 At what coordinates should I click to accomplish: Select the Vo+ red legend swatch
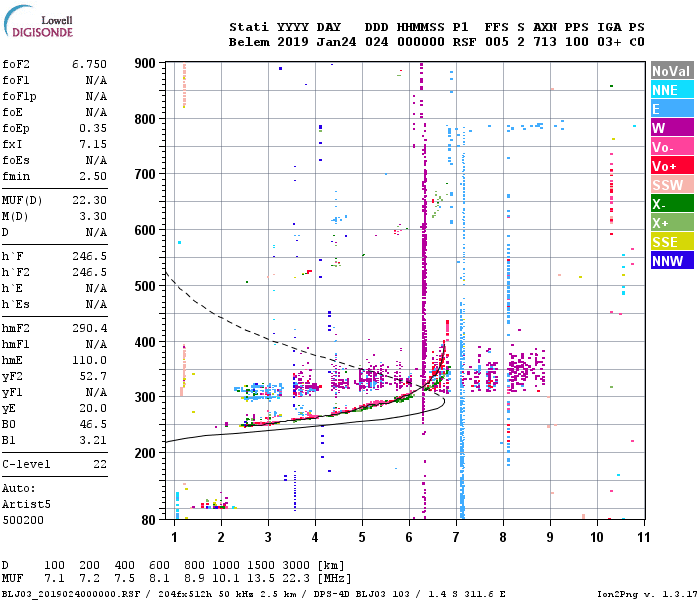pos(672,166)
